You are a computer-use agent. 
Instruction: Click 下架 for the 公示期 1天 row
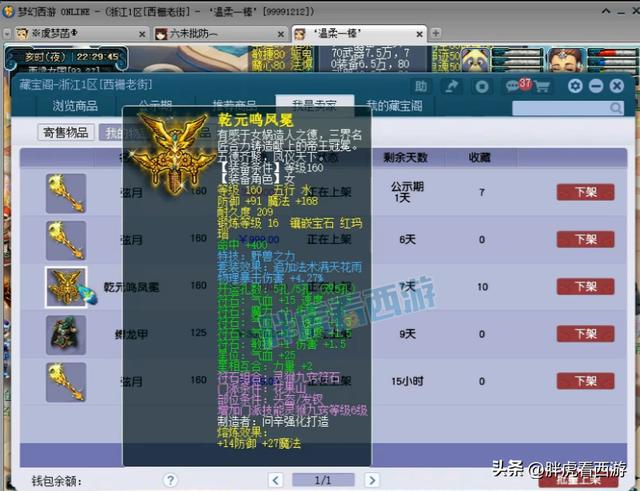tap(585, 192)
